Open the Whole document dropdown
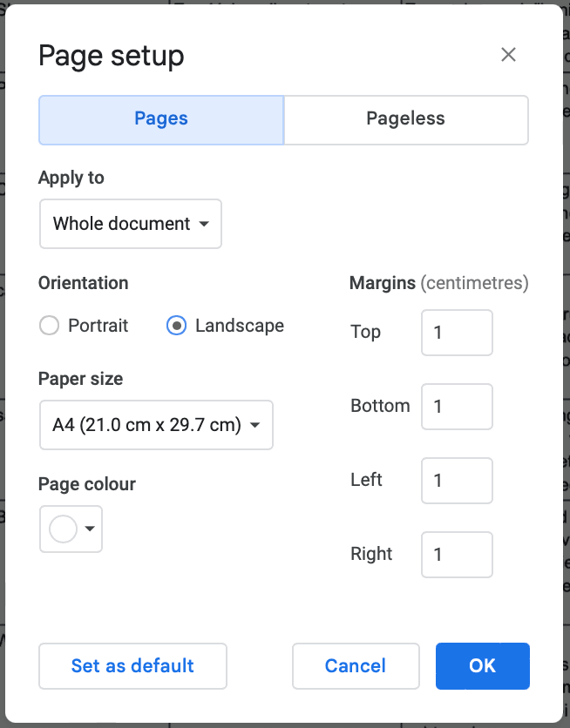This screenshot has width=570, height=728. pyautogui.click(x=130, y=224)
